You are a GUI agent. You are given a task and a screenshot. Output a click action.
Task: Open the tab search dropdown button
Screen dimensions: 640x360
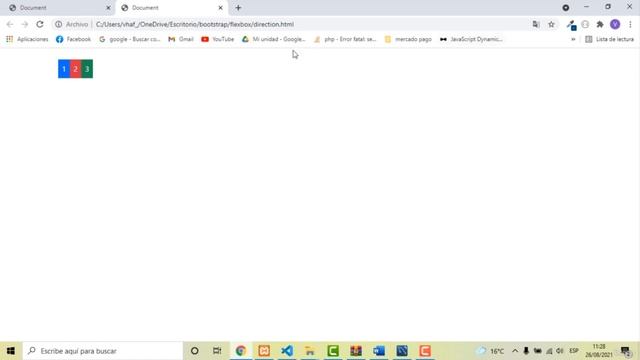click(566, 8)
